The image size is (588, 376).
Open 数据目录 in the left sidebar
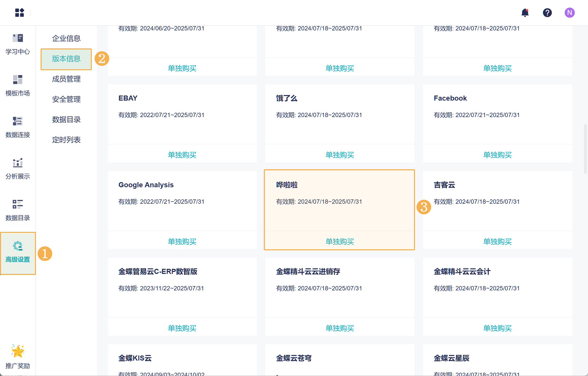[x=18, y=210]
